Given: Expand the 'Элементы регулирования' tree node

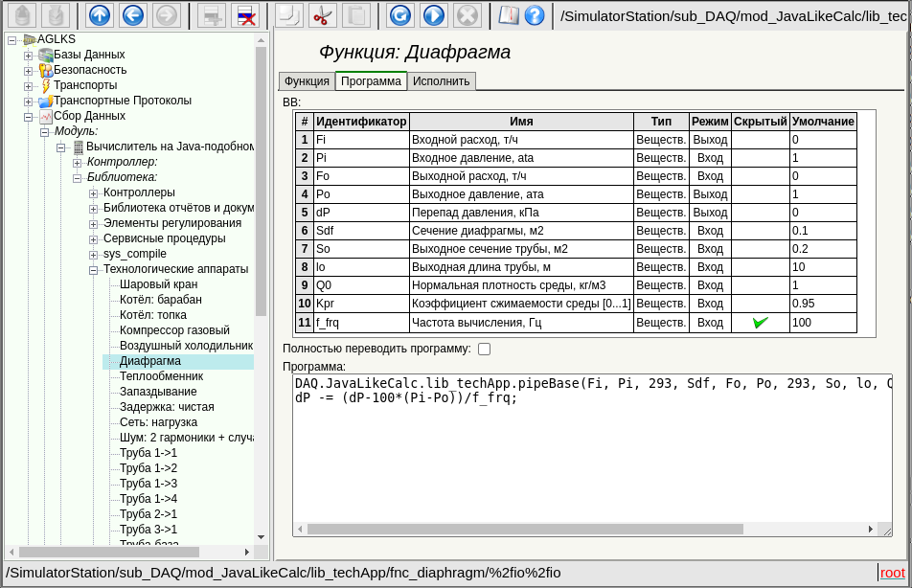Looking at the screenshot, I should 94,224.
